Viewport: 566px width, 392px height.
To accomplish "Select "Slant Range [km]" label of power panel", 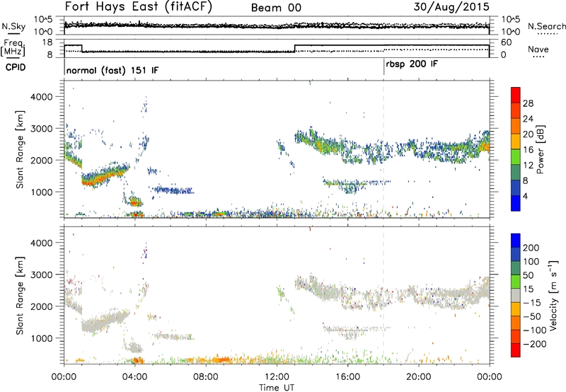I will pyautogui.click(x=20, y=149).
